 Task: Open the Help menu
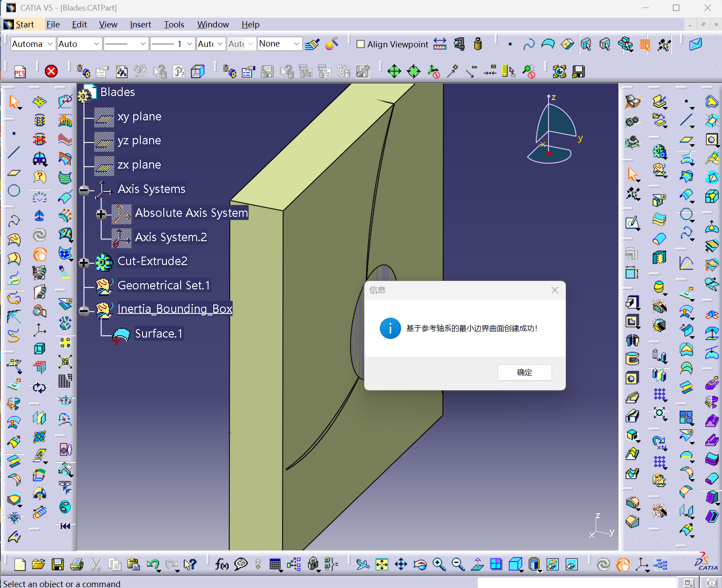click(251, 24)
